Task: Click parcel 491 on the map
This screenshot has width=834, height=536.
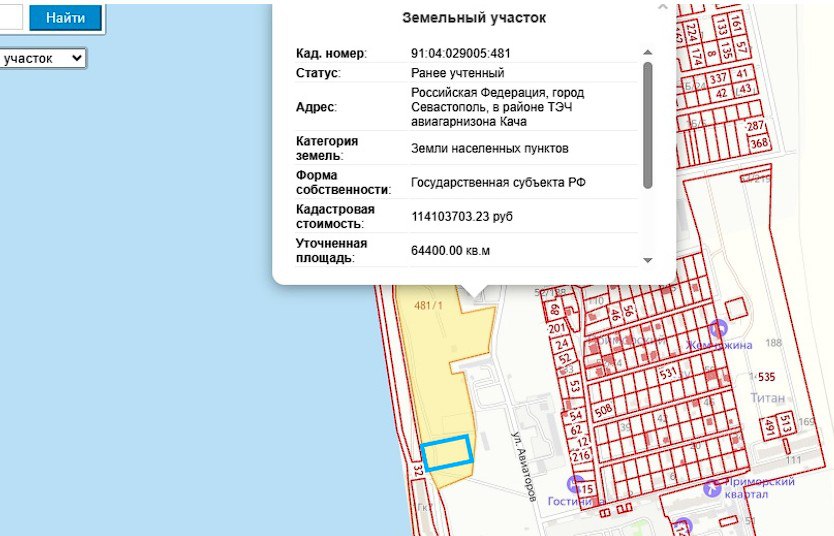Action: click(x=770, y=425)
